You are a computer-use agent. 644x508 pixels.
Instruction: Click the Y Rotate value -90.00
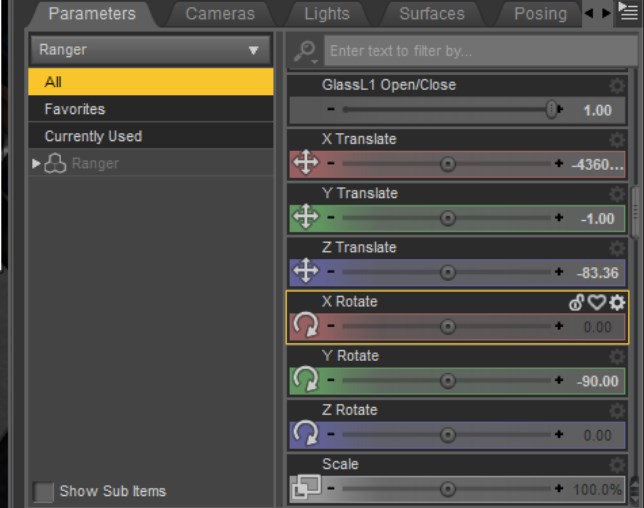(597, 381)
